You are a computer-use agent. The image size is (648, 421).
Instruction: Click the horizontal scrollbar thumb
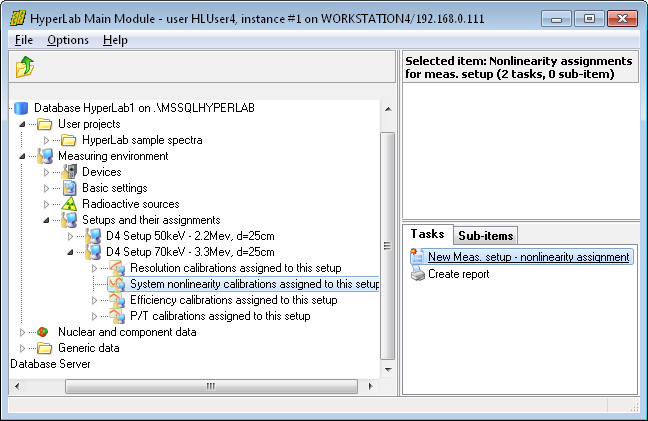pos(211,386)
